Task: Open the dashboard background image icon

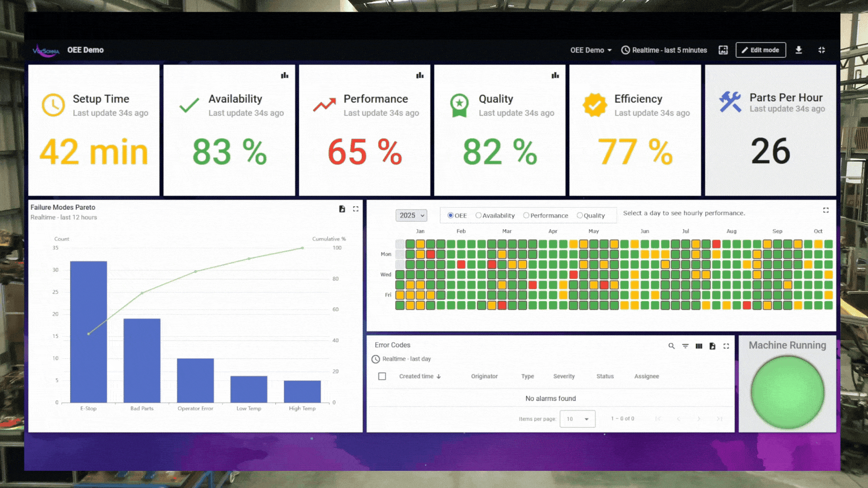Action: point(723,50)
